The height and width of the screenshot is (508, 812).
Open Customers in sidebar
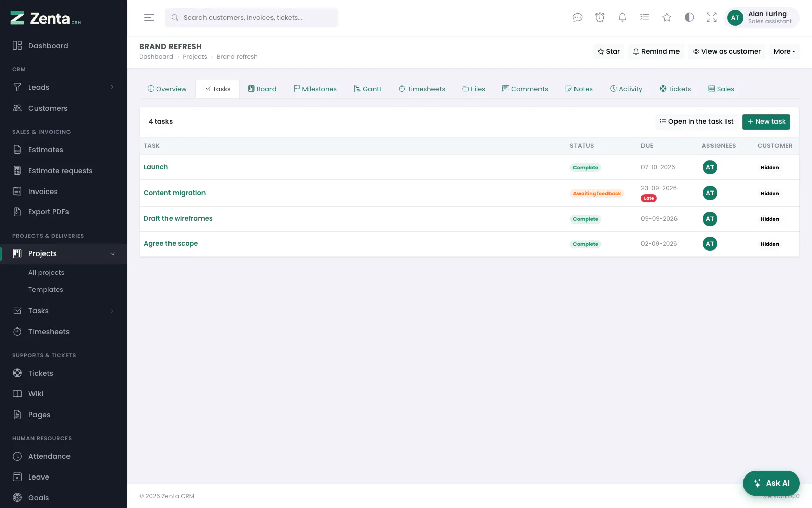click(63, 108)
